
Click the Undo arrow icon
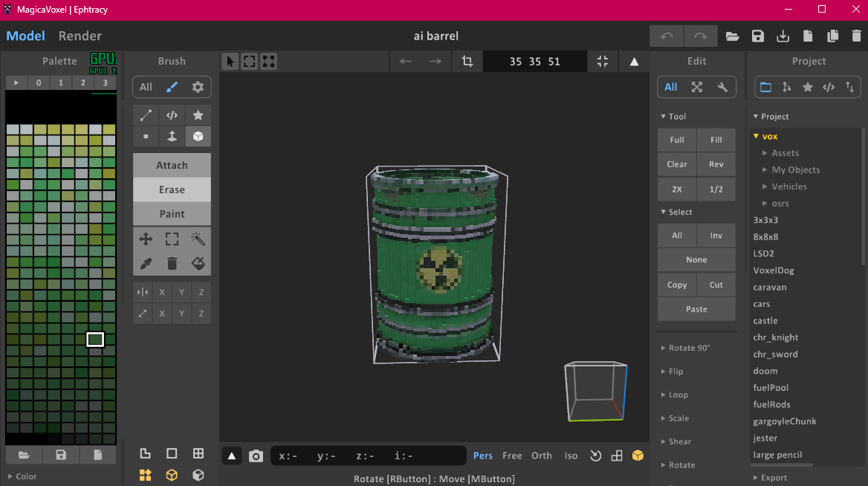click(667, 36)
